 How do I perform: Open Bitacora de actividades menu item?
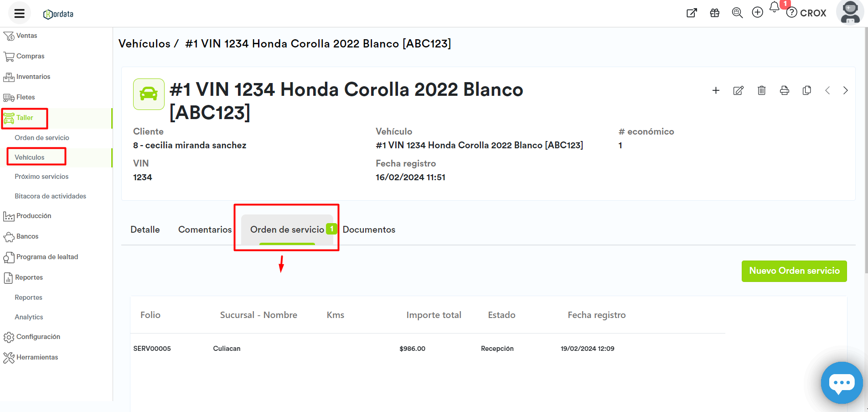tap(50, 196)
